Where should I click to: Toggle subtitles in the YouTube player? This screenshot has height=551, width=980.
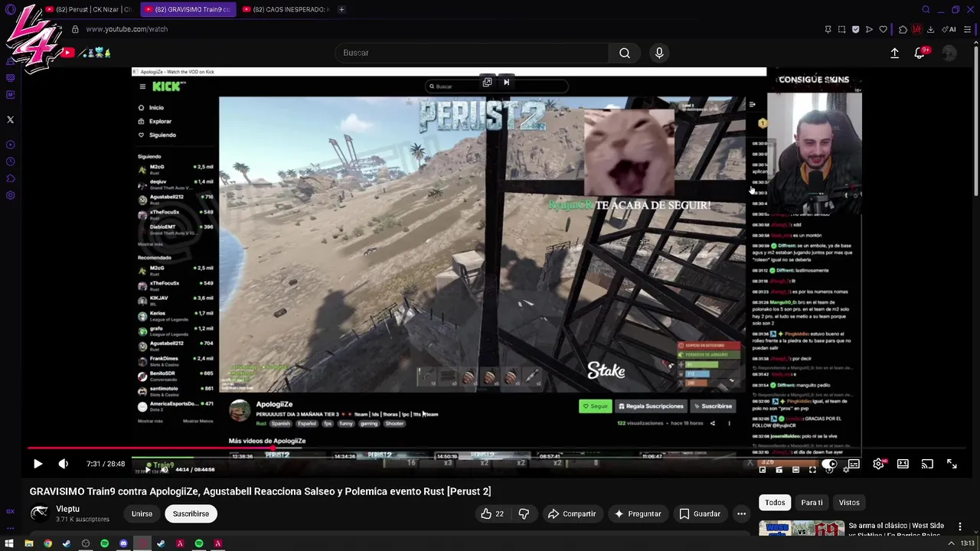854,464
